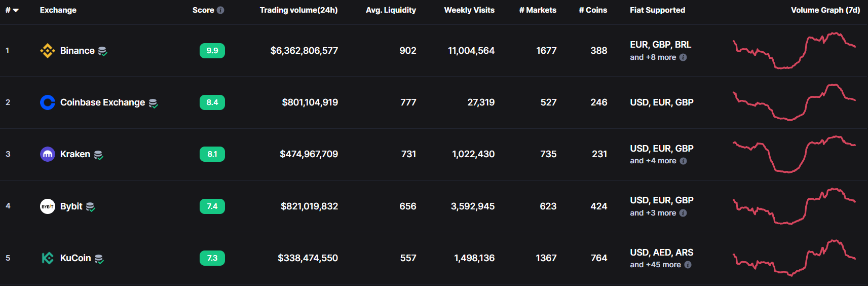Click Binance's markets count 1677
Image resolution: width=868 pixels, height=286 pixels.
point(546,51)
